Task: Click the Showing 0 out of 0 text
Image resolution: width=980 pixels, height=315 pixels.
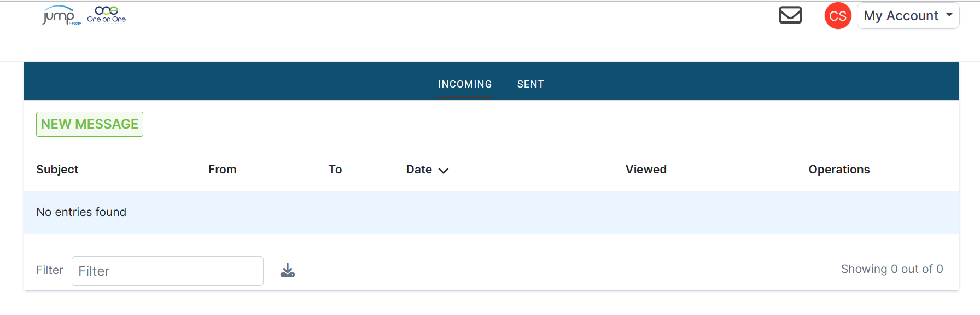Action: point(892,269)
